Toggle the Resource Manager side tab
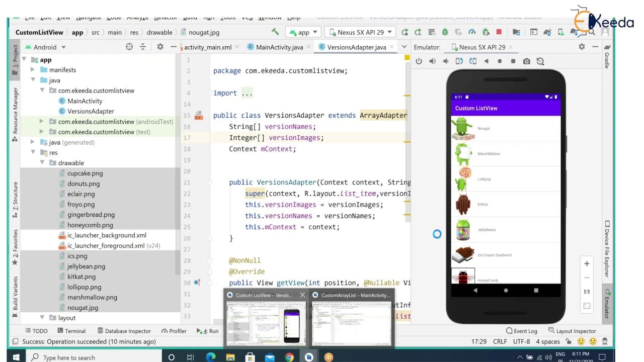The image size is (644, 362). [15, 114]
